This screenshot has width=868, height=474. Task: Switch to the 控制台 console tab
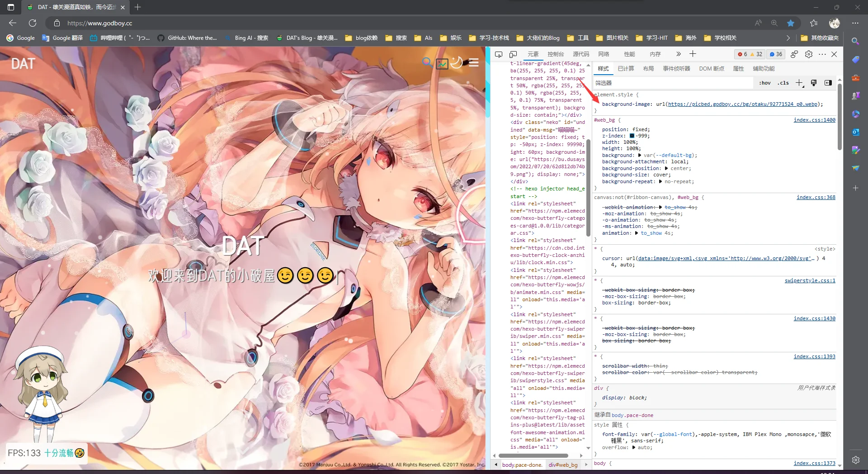pyautogui.click(x=556, y=54)
